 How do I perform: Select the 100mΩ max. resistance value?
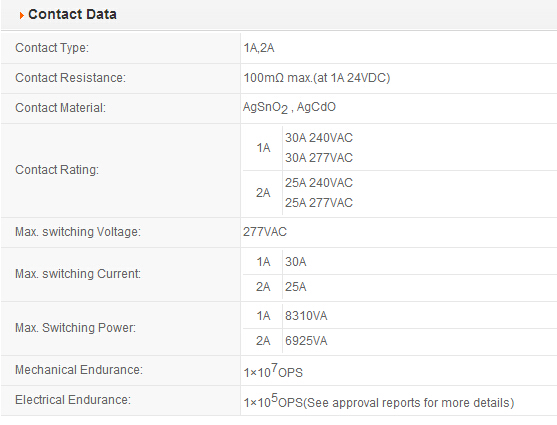317,77
